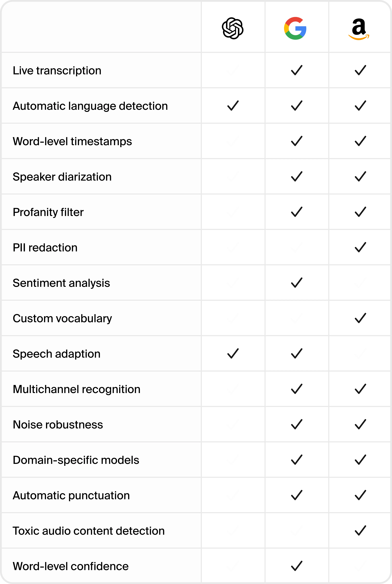Click the Google logo in header

point(295,28)
